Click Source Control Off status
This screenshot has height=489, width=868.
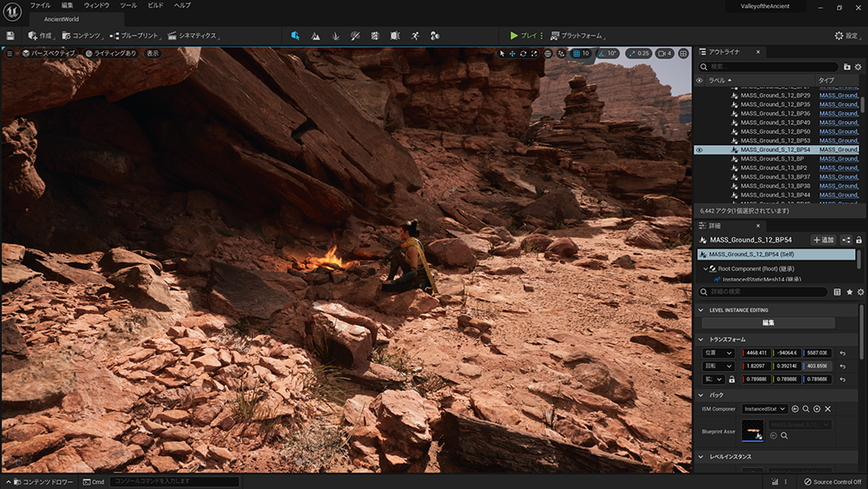(833, 482)
